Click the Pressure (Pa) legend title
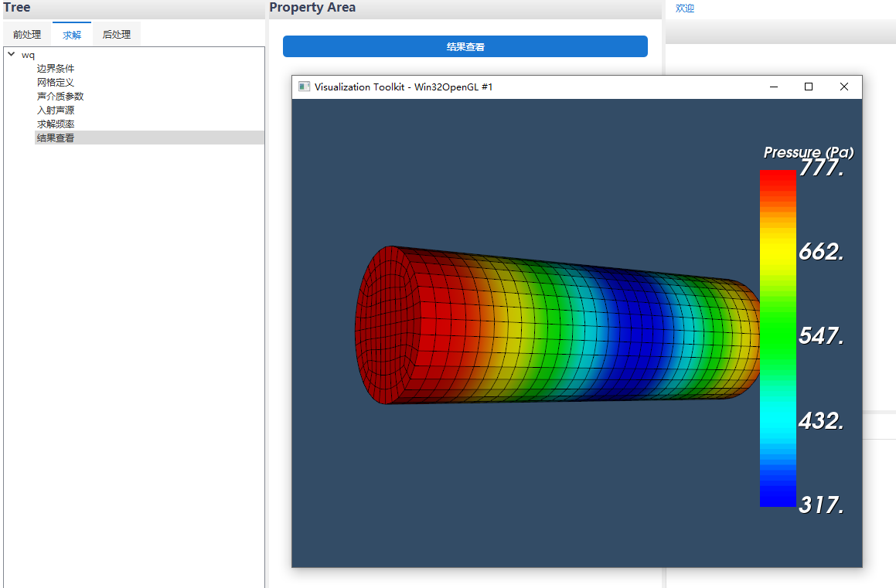 coord(809,152)
